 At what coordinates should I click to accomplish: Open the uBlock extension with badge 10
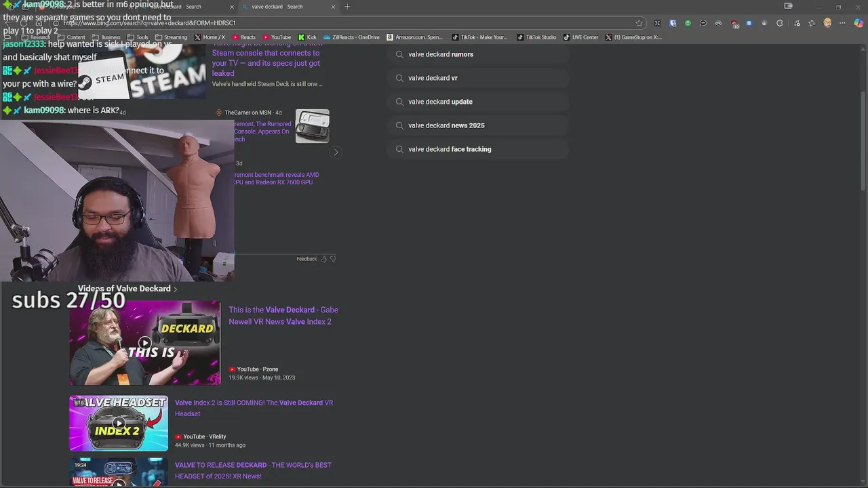[734, 23]
